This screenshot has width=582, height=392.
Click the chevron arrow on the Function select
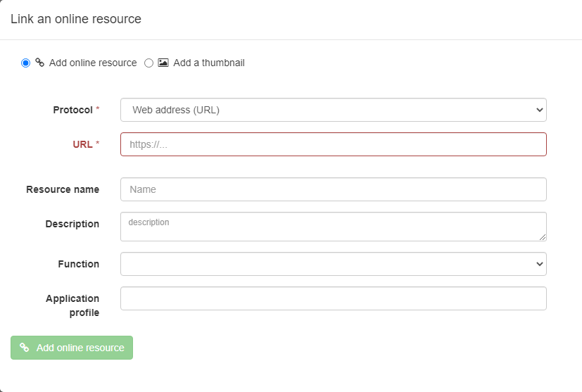pyautogui.click(x=539, y=264)
